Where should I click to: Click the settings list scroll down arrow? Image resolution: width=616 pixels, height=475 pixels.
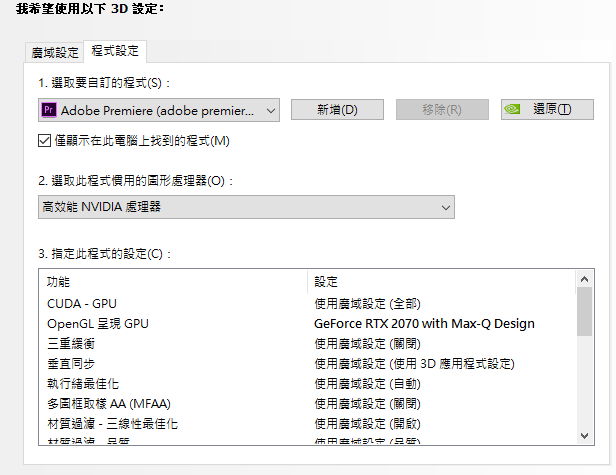tap(584, 436)
